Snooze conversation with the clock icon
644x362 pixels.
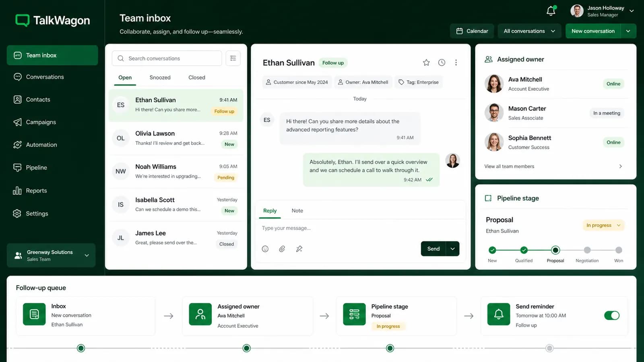pyautogui.click(x=442, y=62)
